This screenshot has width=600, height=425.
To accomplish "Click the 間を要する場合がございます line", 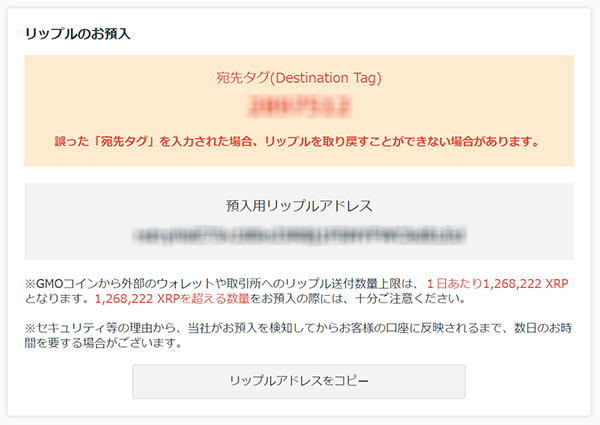I will tap(103, 343).
